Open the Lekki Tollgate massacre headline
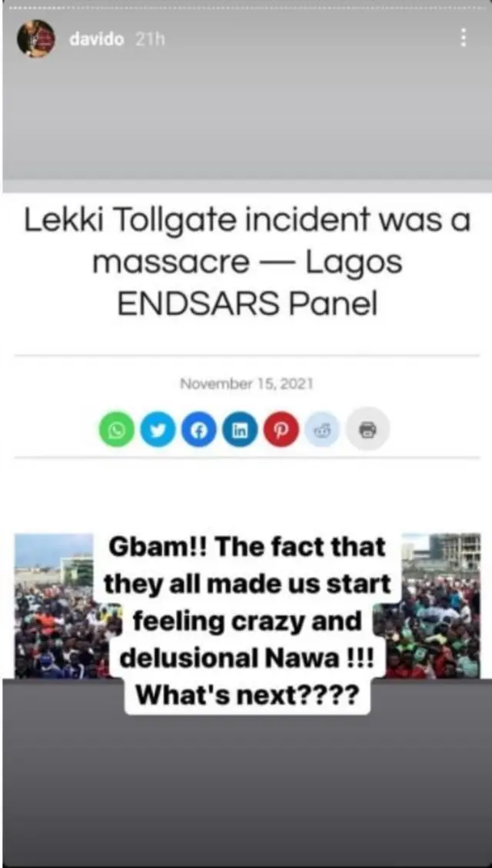Image resolution: width=492 pixels, height=868 pixels. 247,263
